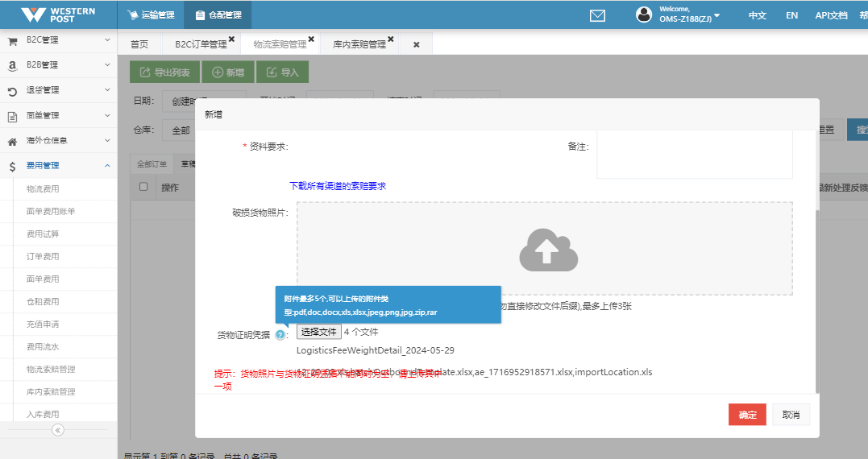Open 面单费用账单 in sidebar

(x=51, y=211)
